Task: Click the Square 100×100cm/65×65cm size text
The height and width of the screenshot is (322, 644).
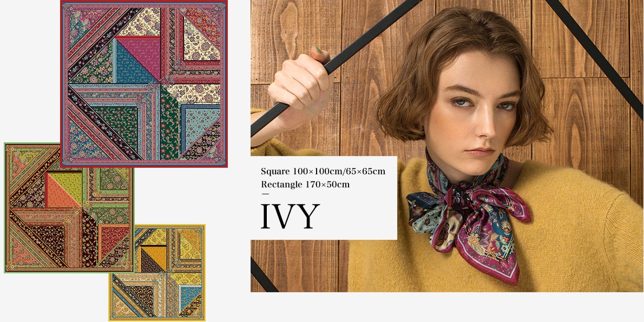Action: [323, 171]
